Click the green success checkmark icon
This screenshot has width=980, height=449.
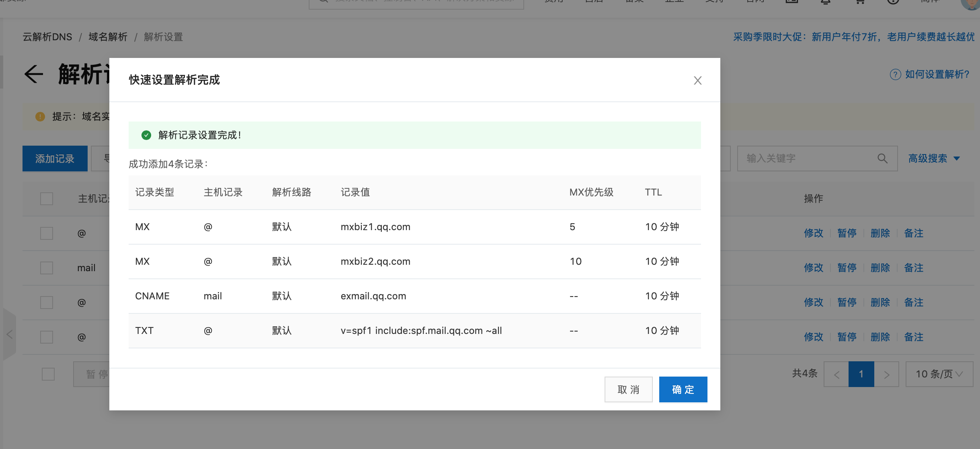click(x=146, y=135)
